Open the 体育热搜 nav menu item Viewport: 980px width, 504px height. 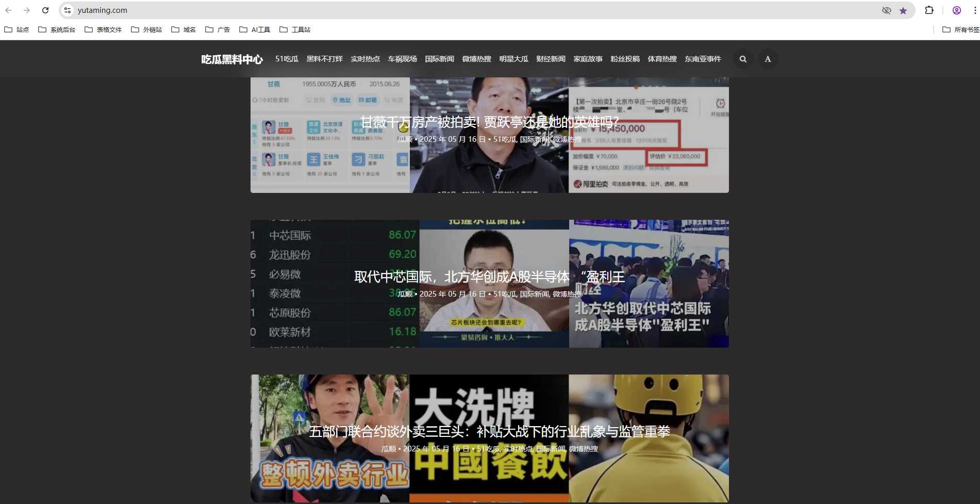(662, 59)
